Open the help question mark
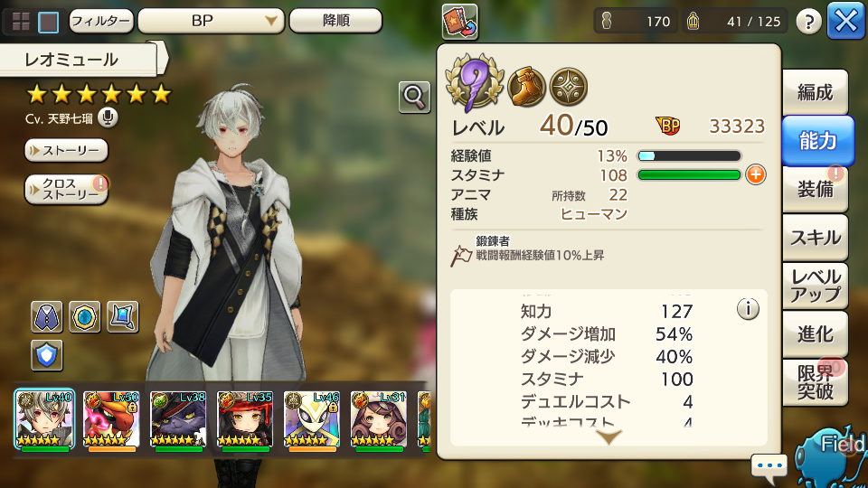The image size is (868, 488). click(x=808, y=22)
